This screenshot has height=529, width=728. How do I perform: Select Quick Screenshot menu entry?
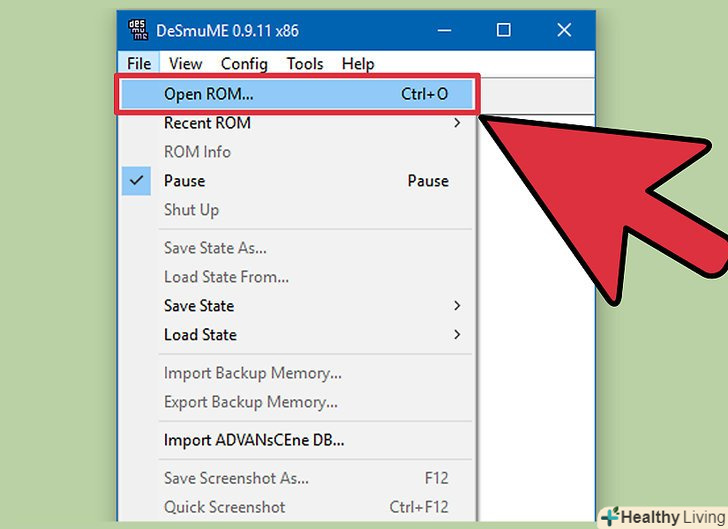[x=297, y=507]
